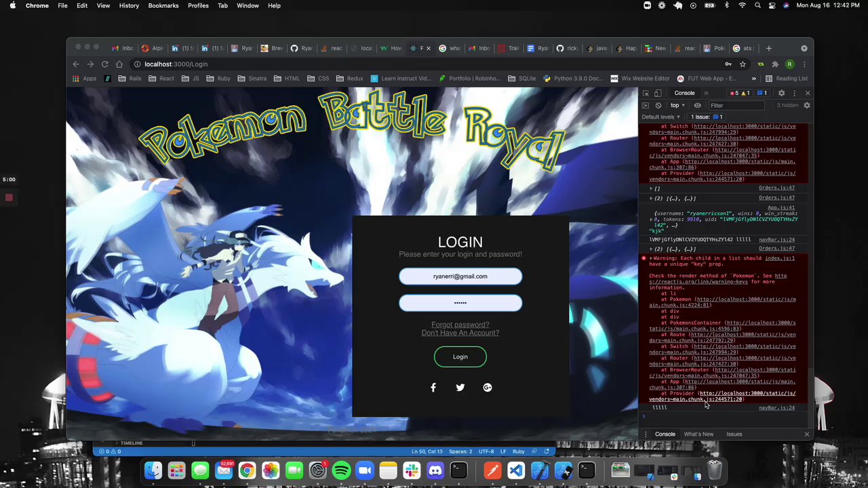
Task: Toggle DevTools inspect element picker
Action: [646, 93]
